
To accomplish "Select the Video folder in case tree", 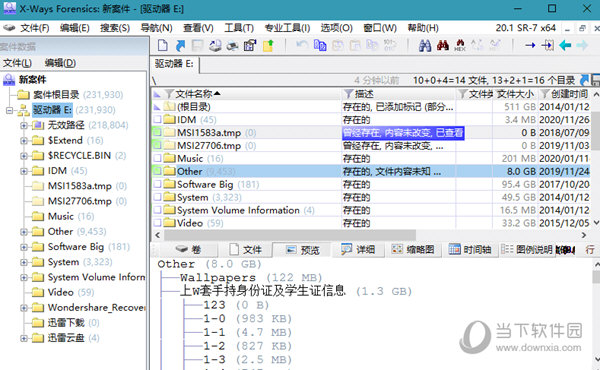I will [x=60, y=292].
